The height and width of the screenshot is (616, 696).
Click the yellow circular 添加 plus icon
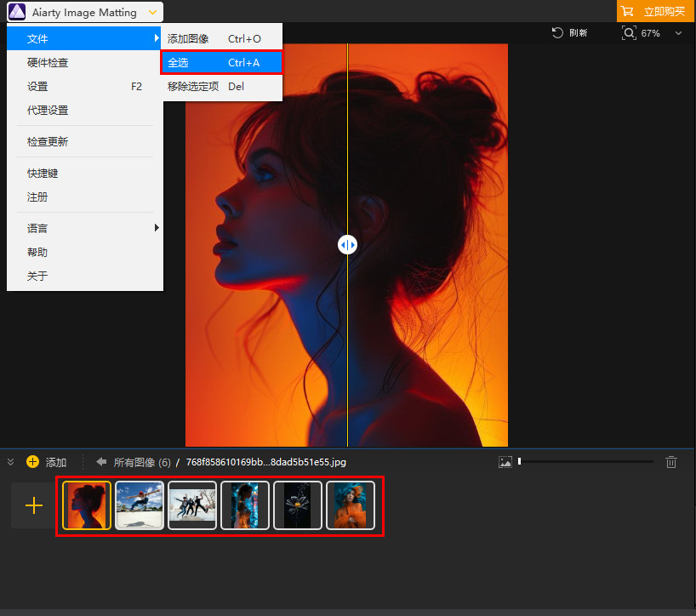(x=33, y=461)
